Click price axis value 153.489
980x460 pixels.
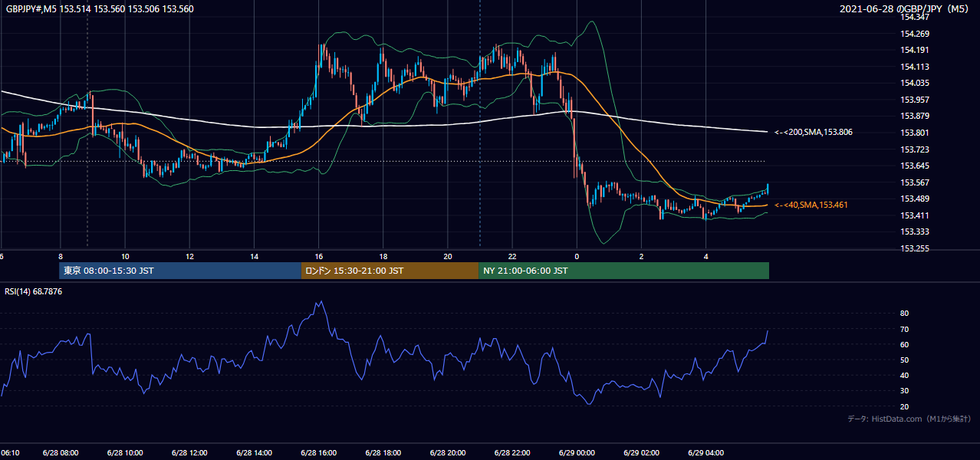(914, 199)
